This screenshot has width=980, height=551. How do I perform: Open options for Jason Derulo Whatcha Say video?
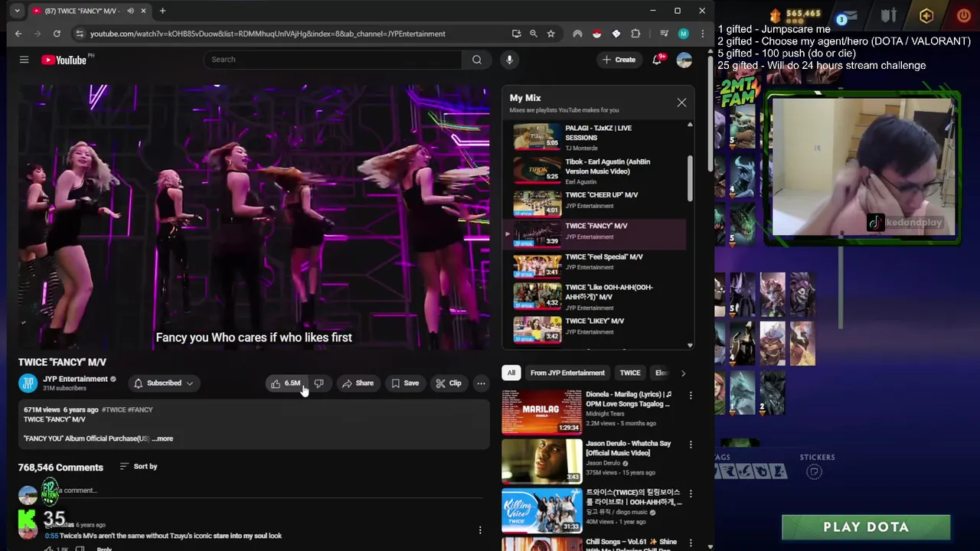(x=691, y=445)
